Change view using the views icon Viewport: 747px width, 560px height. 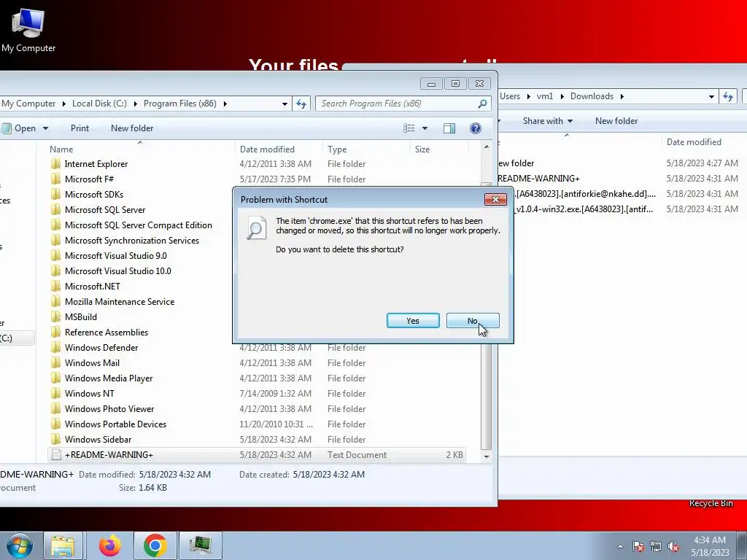click(409, 128)
